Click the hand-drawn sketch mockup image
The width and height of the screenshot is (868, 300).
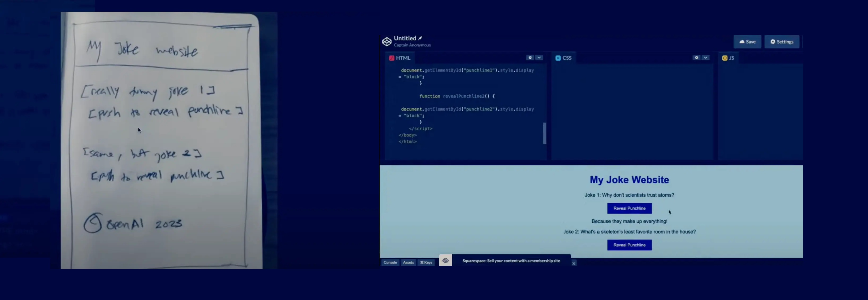coord(162,140)
